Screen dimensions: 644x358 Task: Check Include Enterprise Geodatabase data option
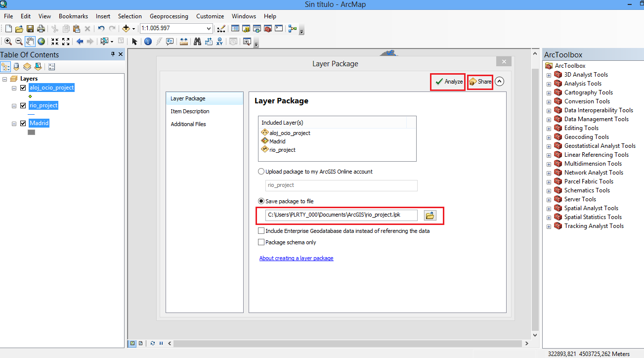point(261,231)
